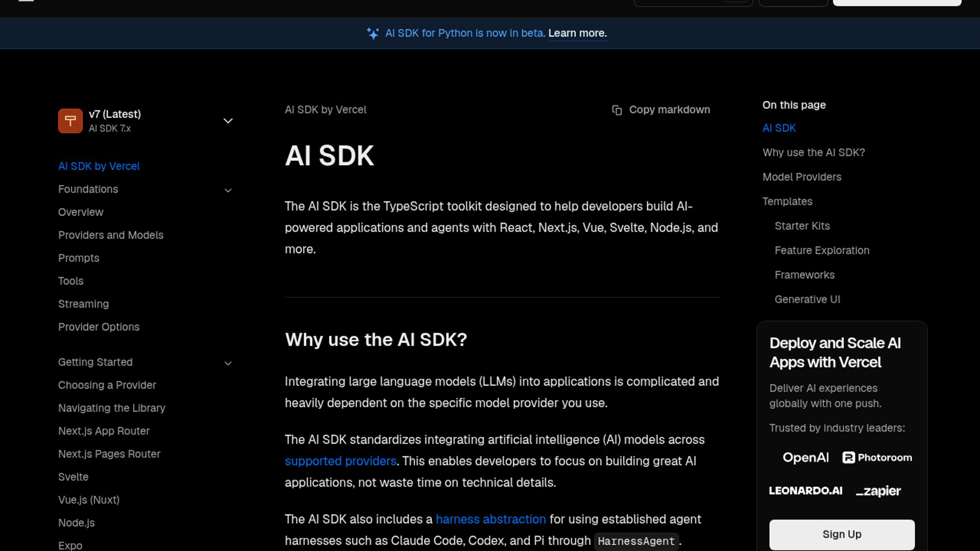Open AI SDK for Python beta announcement text
Screen dimensions: 980x551
pyautogui.click(x=465, y=33)
